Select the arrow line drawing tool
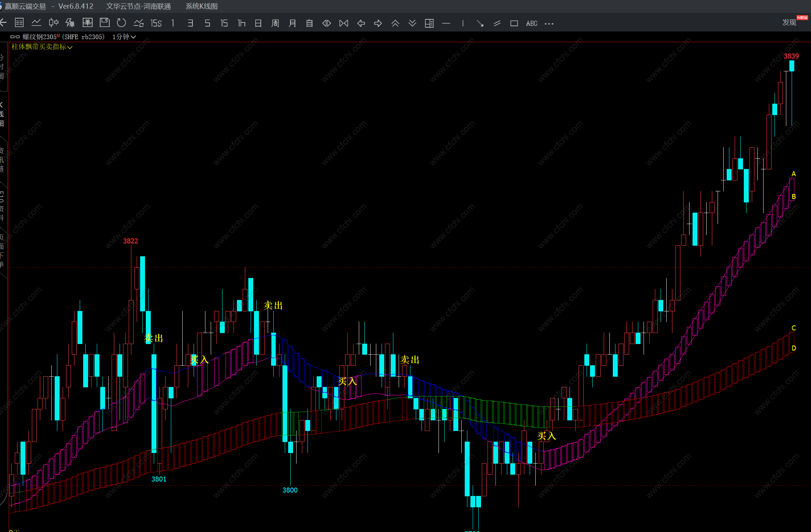811x532 pixels. pos(480,24)
